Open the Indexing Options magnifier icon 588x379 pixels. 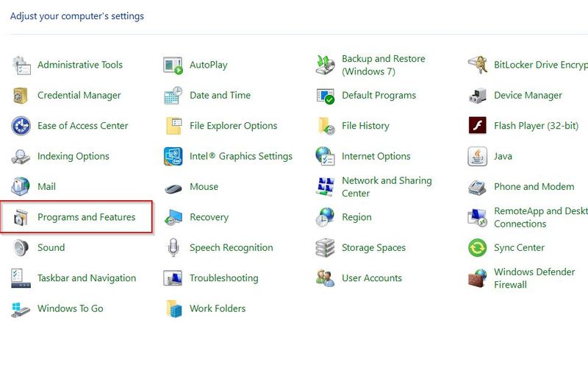point(21,156)
